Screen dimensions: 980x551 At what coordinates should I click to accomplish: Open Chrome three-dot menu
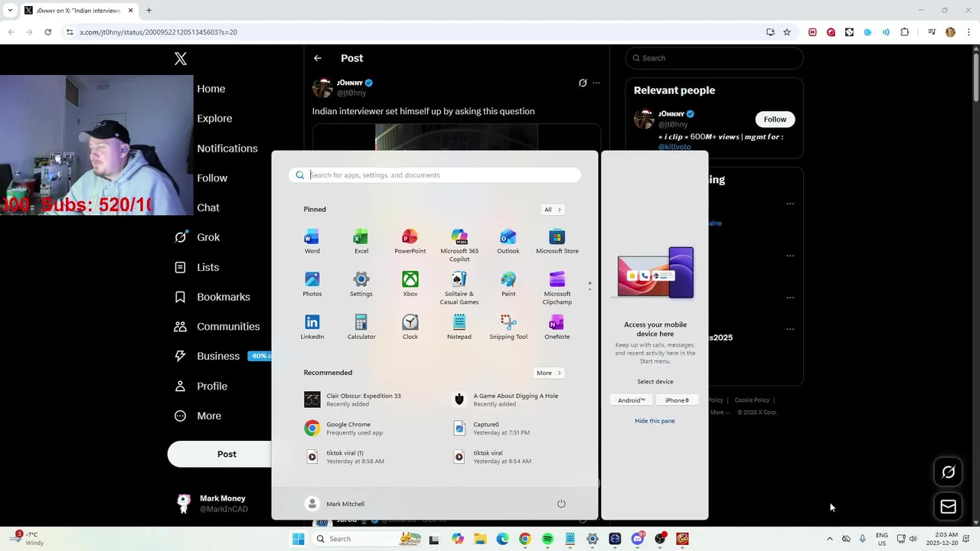point(969,32)
